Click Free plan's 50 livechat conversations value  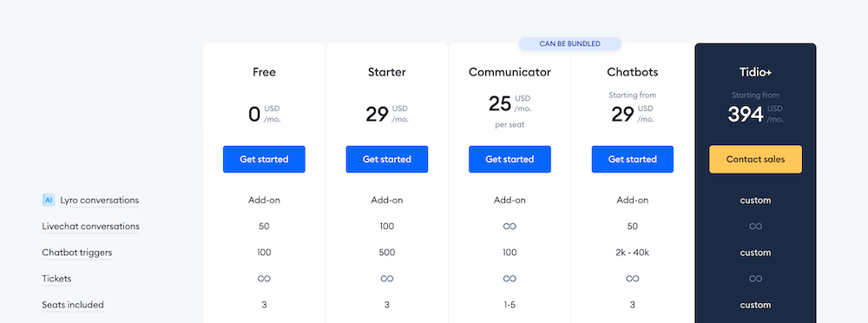(x=264, y=226)
